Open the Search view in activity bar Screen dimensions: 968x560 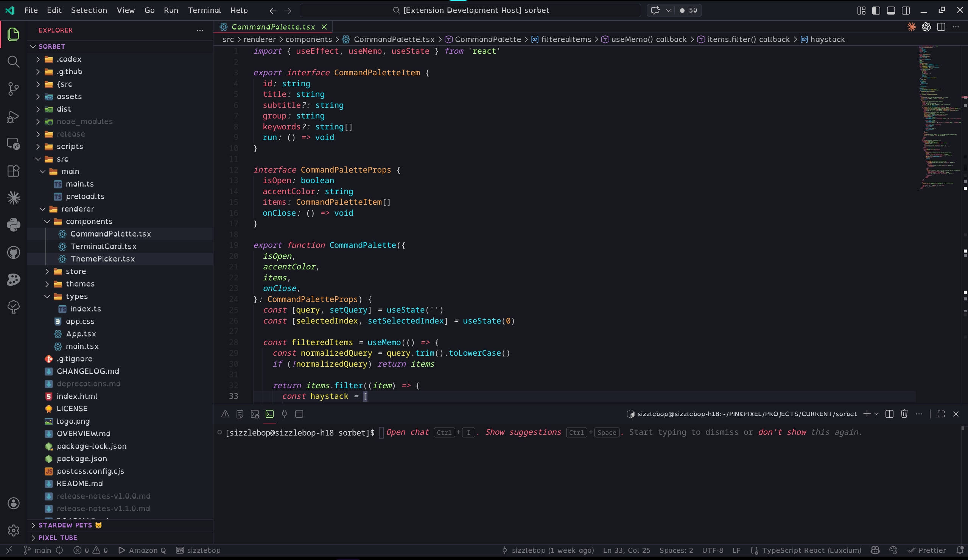tap(14, 61)
